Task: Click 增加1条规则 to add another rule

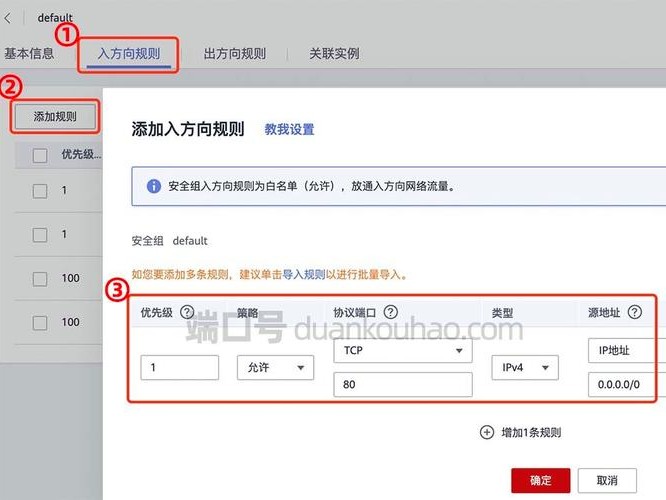Action: (531, 432)
